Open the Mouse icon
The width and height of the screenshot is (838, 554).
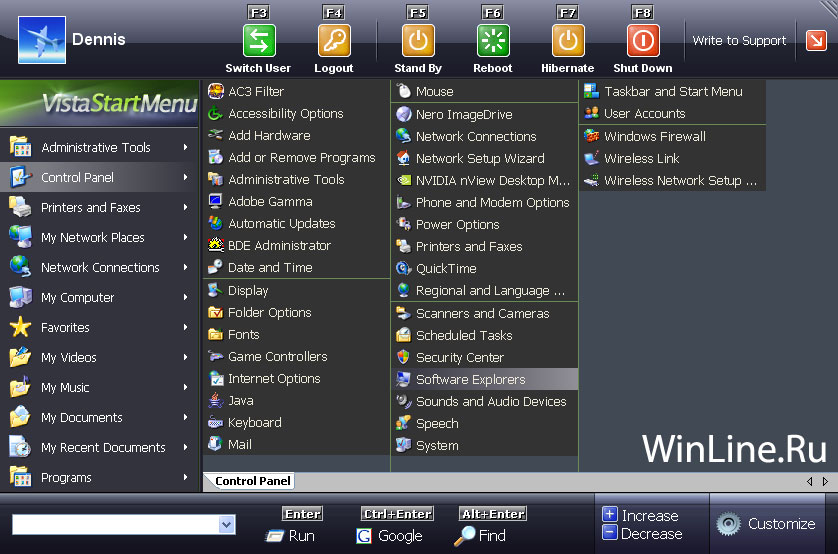[x=404, y=91]
